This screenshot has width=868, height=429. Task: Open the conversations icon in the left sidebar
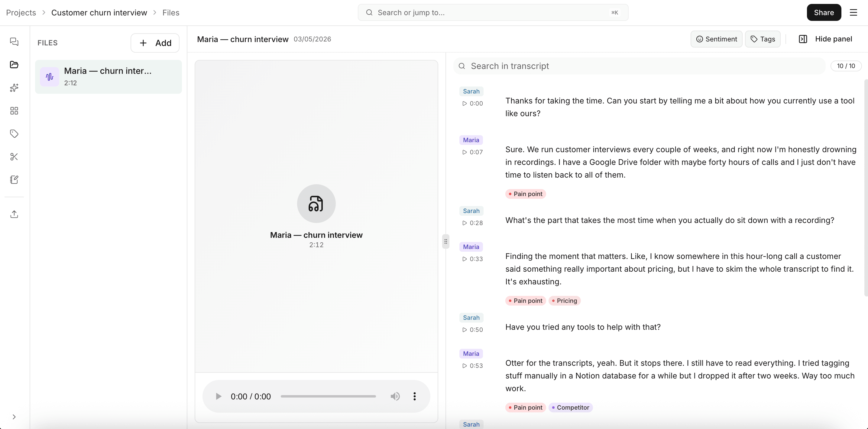[14, 42]
